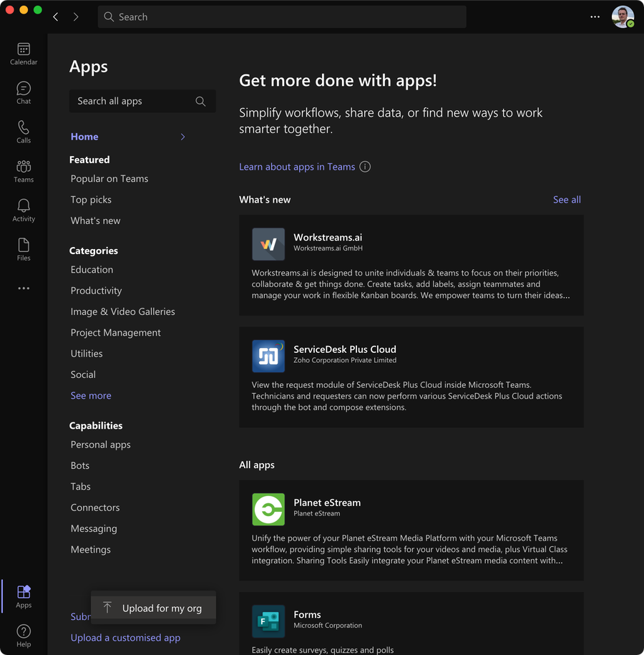Select Bots under Capabilities

[x=79, y=465]
